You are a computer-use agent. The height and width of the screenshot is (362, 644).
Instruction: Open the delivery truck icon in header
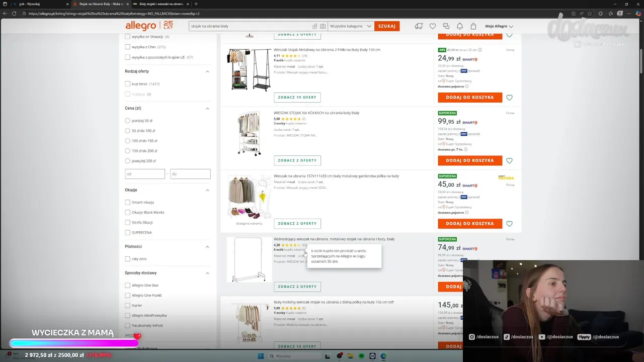coord(419,26)
